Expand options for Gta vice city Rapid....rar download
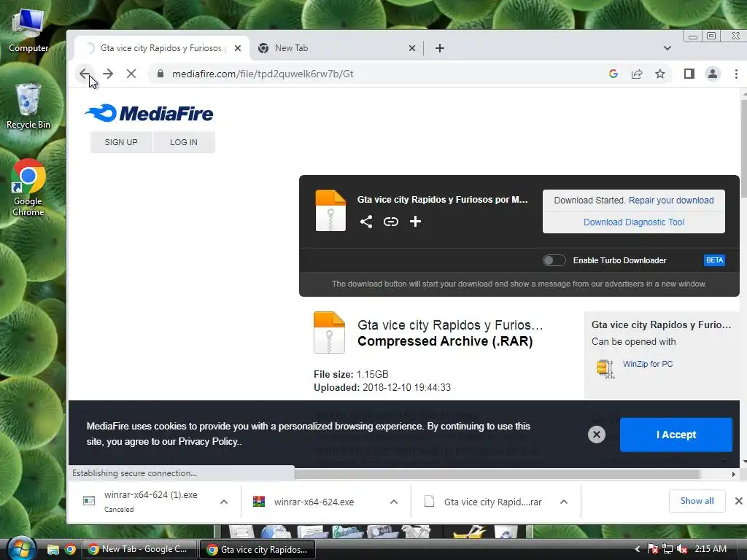This screenshot has width=747, height=560. [564, 502]
